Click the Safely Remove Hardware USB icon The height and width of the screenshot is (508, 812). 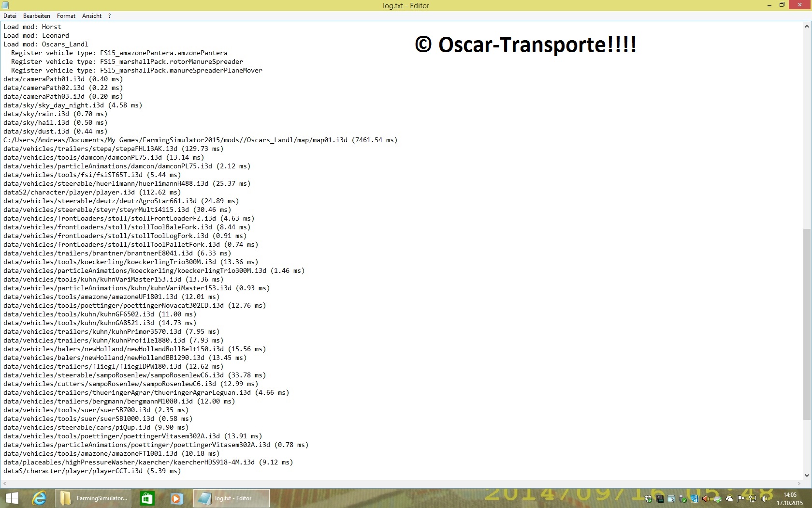pyautogui.click(x=683, y=499)
